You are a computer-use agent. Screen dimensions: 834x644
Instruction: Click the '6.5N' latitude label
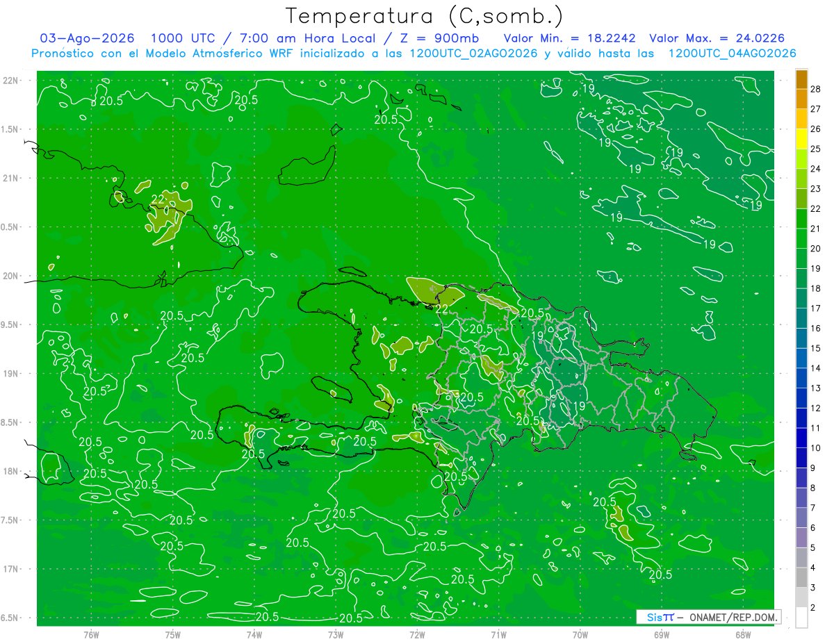[x=10, y=618]
